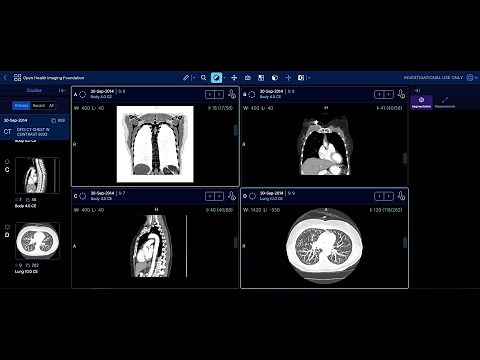Click the scroll handle of viewport D
480x360 pixels.
pyautogui.click(x=405, y=242)
